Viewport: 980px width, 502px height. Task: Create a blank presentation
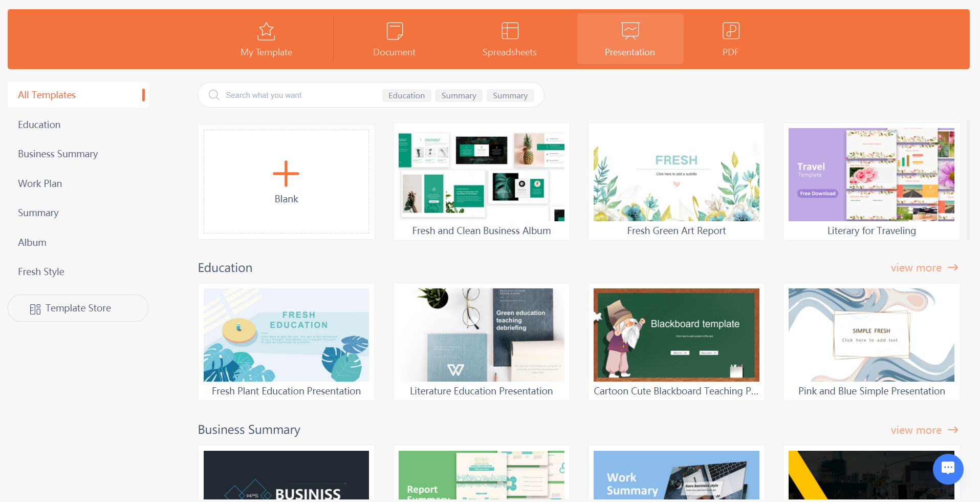pyautogui.click(x=286, y=181)
